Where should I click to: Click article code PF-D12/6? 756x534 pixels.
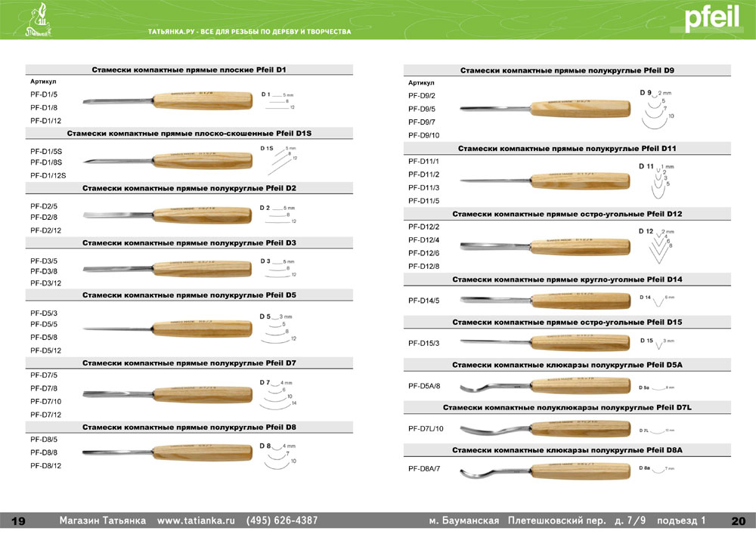point(424,253)
